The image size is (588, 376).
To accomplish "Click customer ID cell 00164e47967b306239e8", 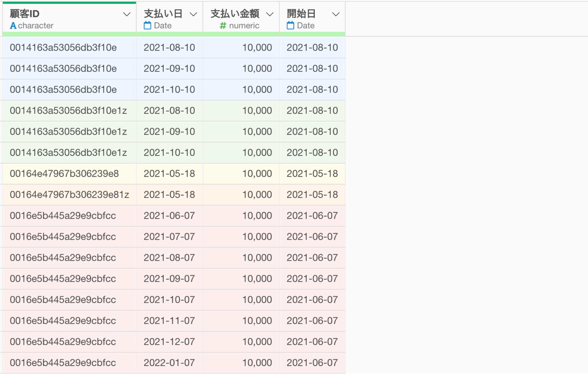I will (x=64, y=174).
